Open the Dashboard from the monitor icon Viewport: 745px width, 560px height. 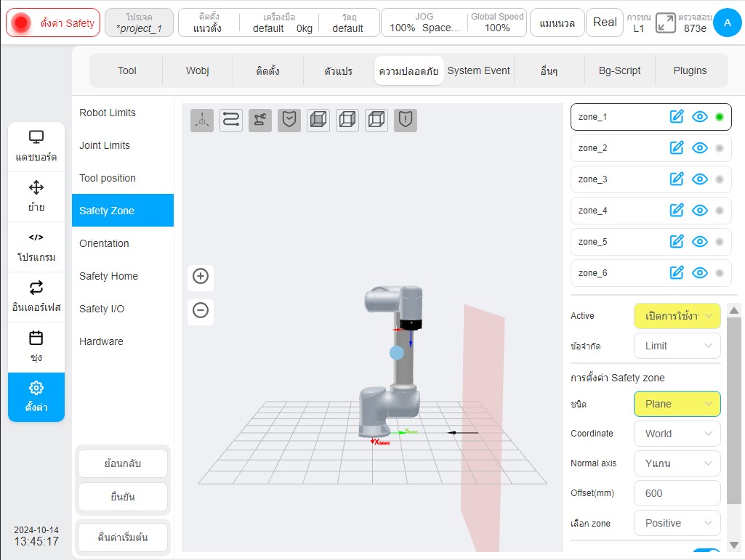click(36, 146)
